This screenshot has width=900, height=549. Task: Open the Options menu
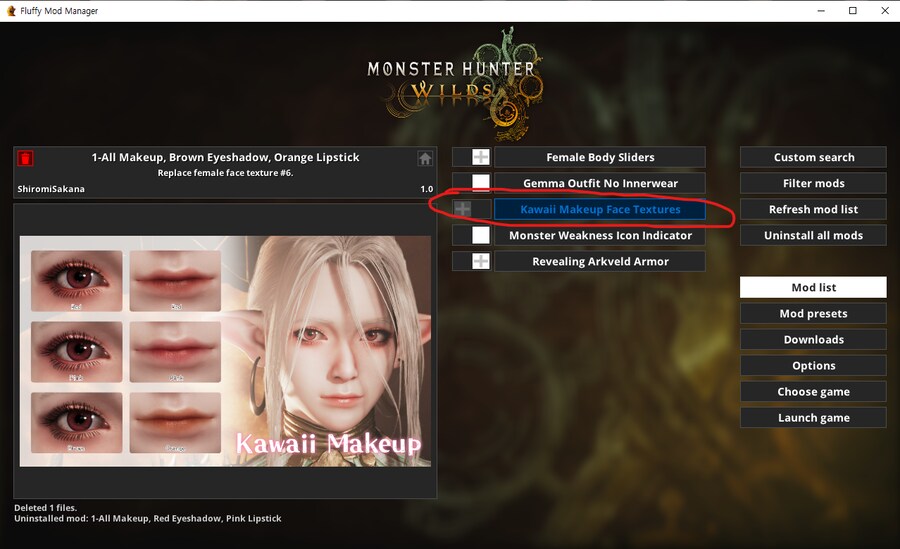813,365
